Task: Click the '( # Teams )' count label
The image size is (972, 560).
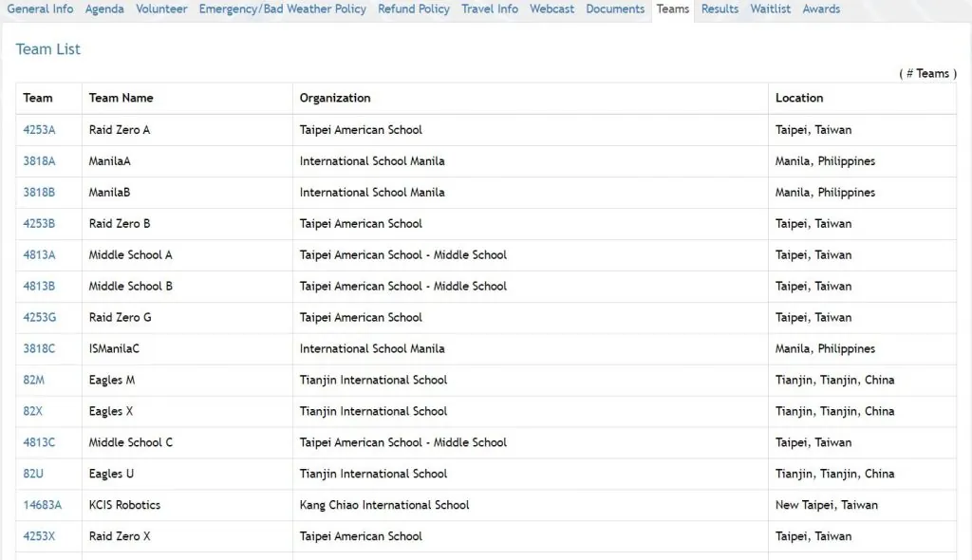Action: (927, 73)
